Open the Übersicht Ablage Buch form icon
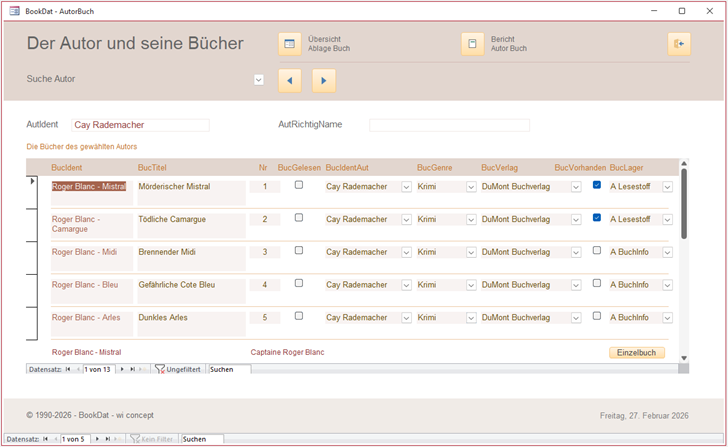This screenshot has height=447, width=728. pos(290,44)
